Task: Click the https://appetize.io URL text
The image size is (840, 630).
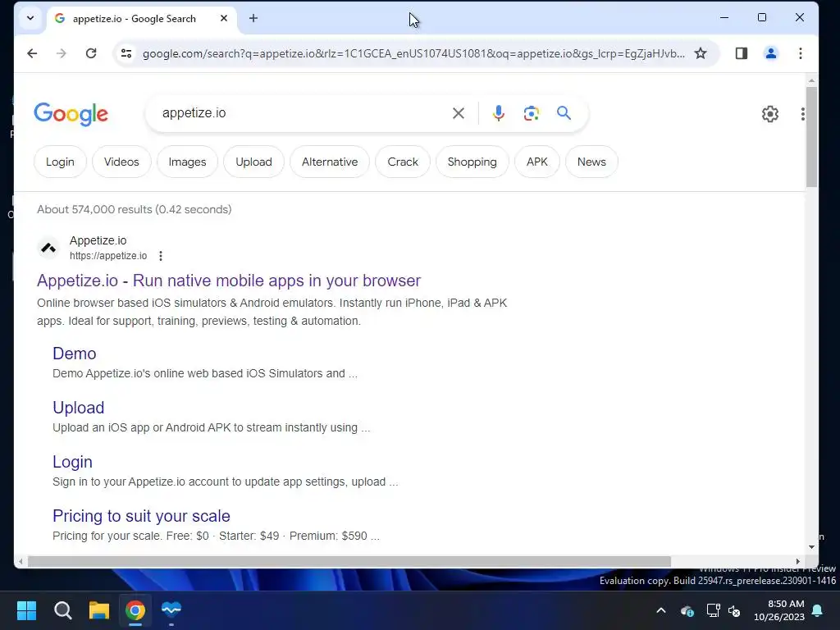Action: 108,256
